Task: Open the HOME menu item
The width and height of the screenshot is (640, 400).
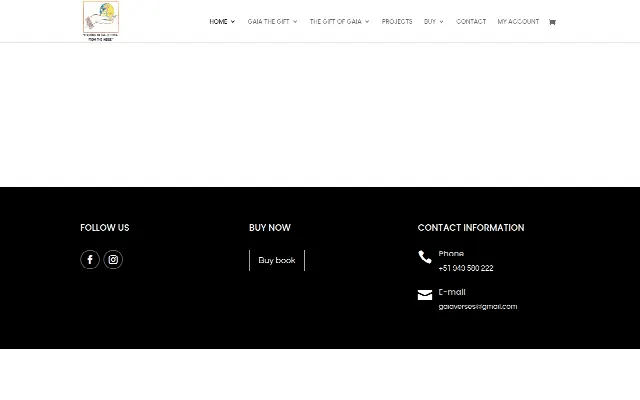Action: [x=218, y=22]
